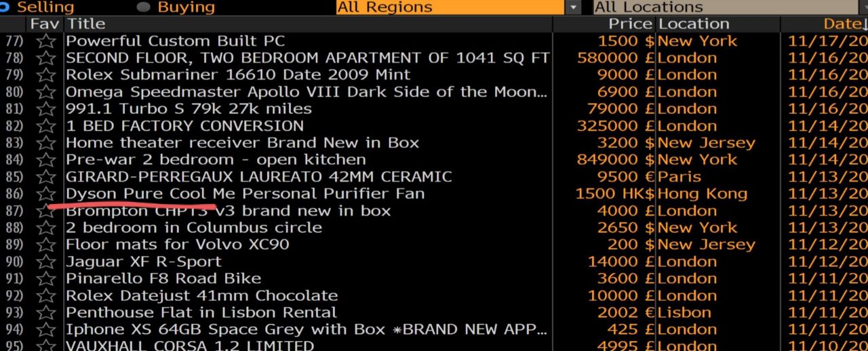Favorite the Home theater receiver listing
Screen dimensions: 868x351
click(x=45, y=143)
